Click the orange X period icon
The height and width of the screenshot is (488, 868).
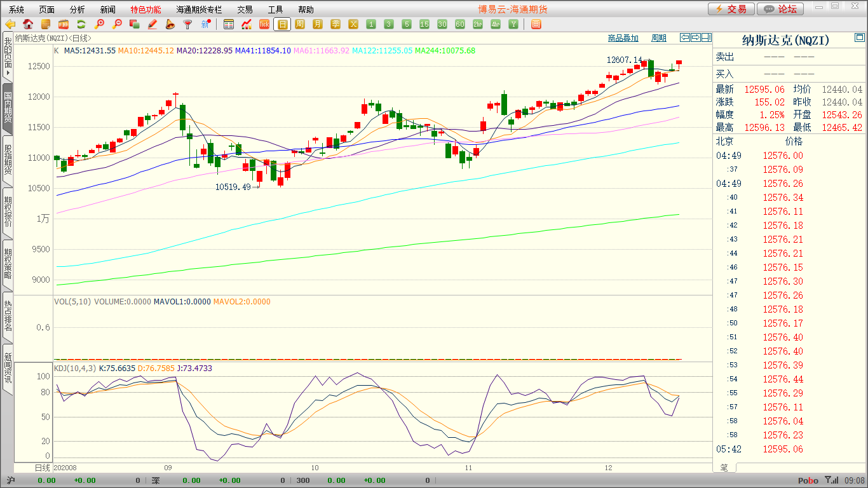353,24
